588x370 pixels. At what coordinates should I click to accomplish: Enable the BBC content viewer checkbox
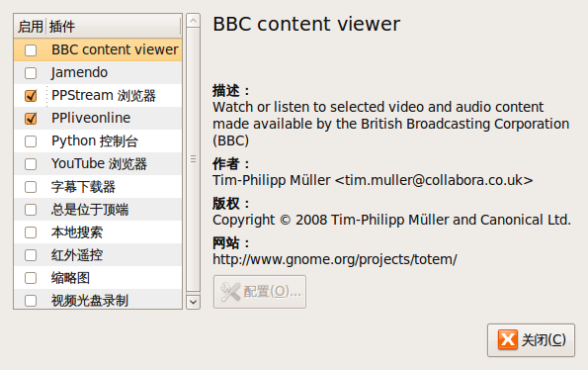[31, 49]
